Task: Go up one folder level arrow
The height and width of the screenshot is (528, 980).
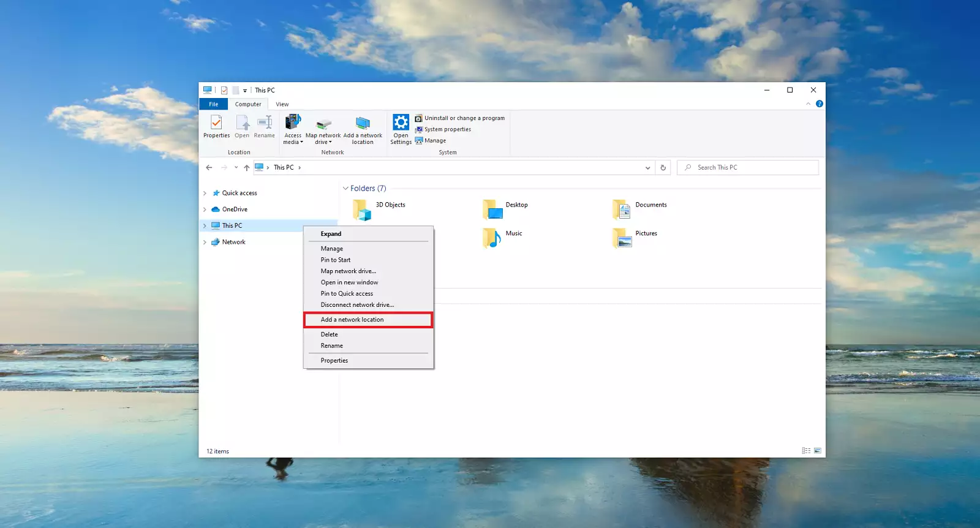Action: coord(246,167)
